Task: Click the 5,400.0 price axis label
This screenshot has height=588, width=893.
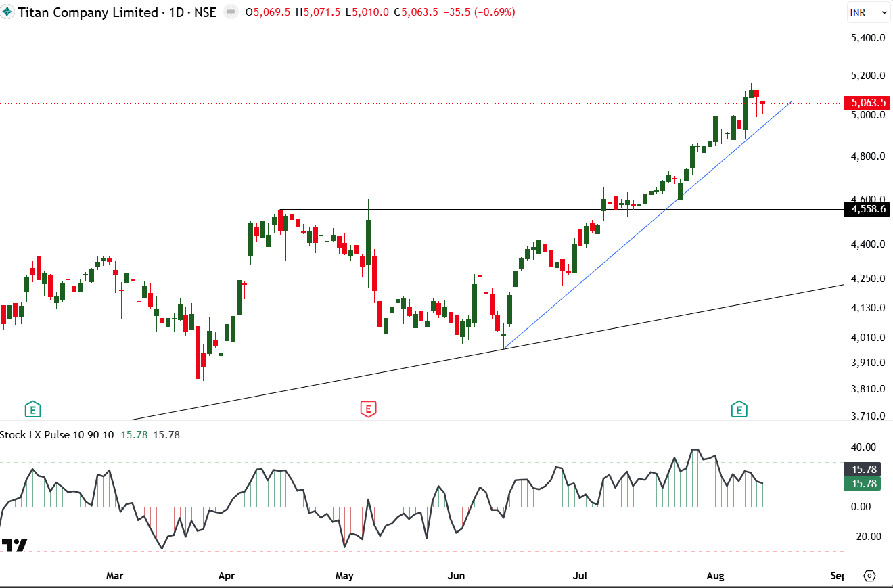Action: [868, 37]
